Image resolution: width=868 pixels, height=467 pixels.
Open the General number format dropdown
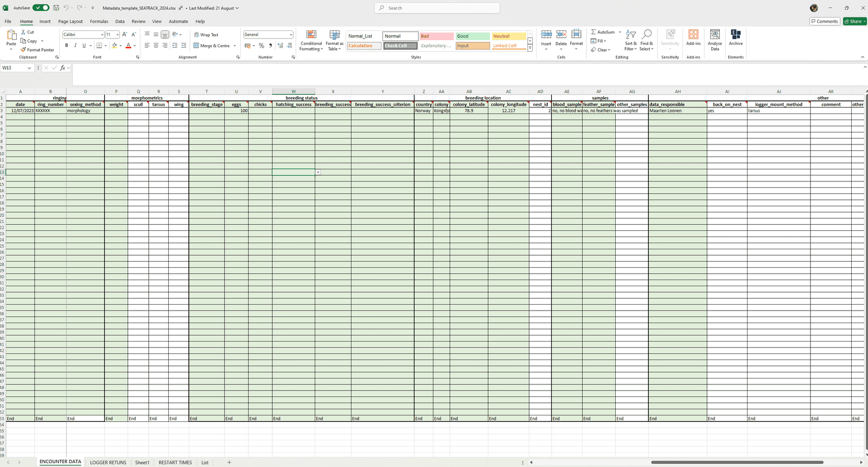click(x=291, y=35)
